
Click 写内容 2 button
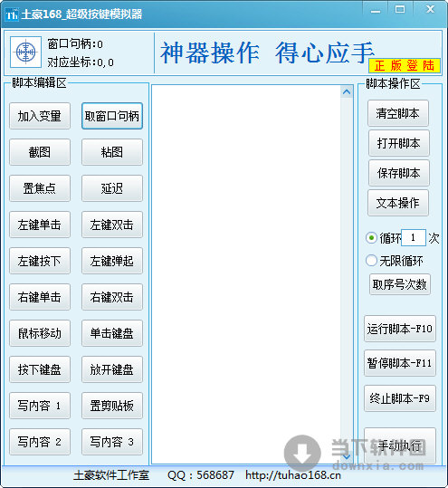coord(40,442)
